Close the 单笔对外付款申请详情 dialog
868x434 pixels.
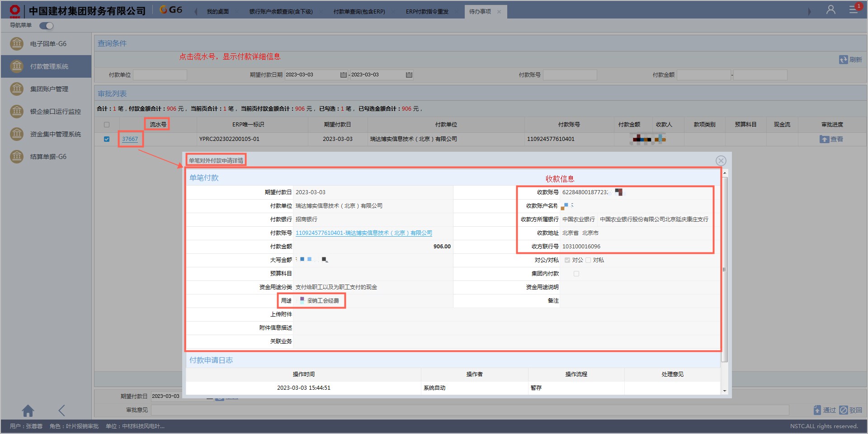point(721,161)
